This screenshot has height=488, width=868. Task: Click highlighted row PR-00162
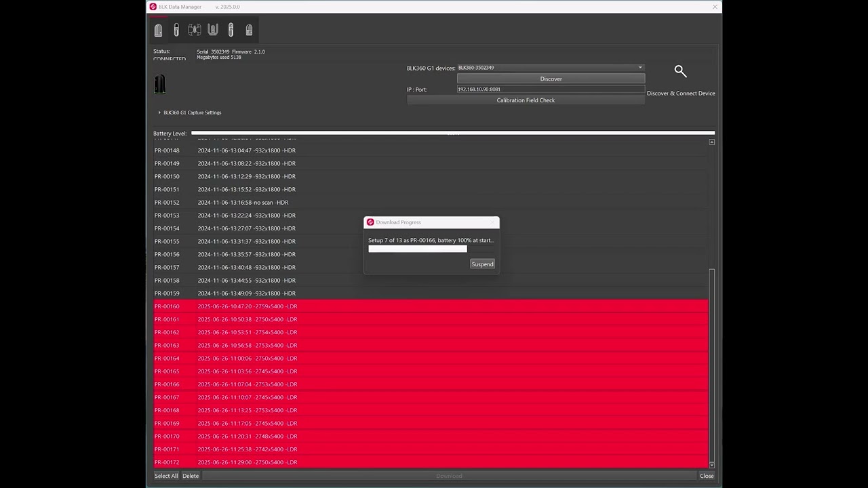pos(431,332)
